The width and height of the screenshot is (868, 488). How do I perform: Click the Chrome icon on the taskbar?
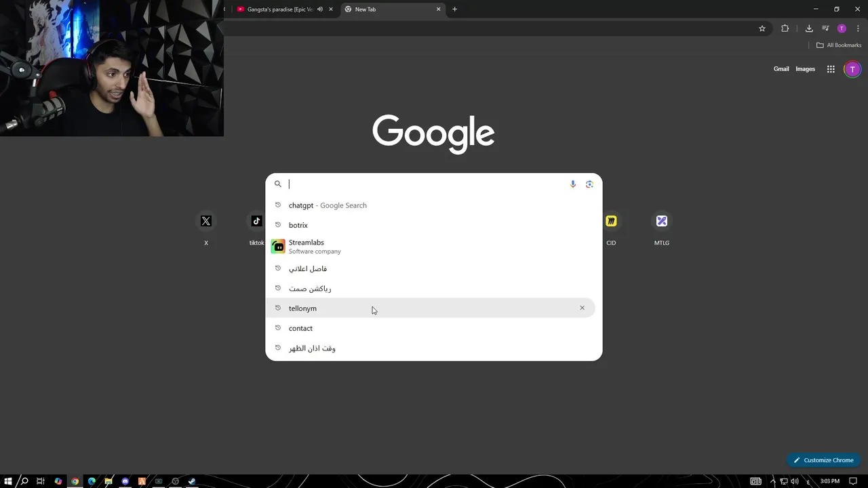click(75, 481)
